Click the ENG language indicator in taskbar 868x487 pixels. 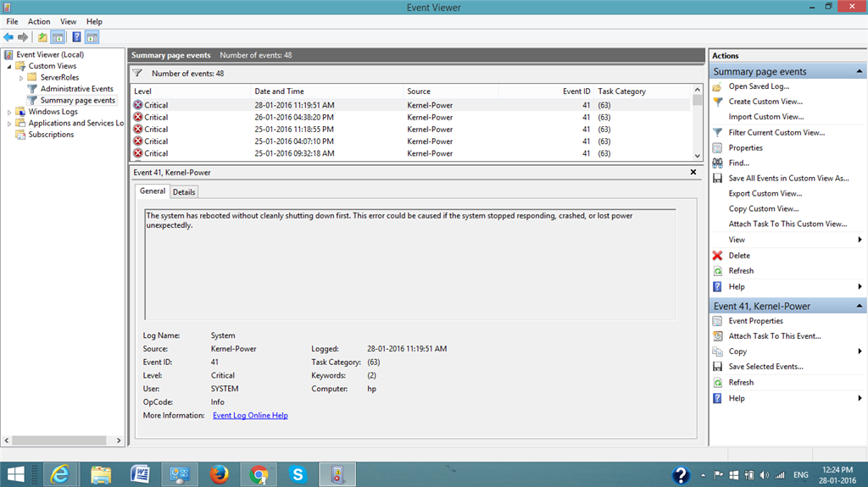[x=800, y=475]
